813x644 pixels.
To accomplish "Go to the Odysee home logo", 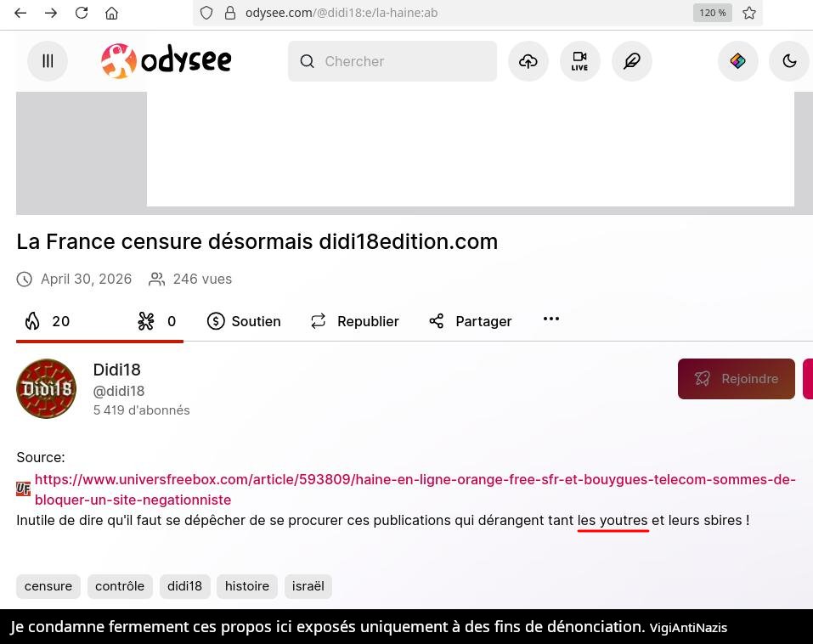I will 167,61.
